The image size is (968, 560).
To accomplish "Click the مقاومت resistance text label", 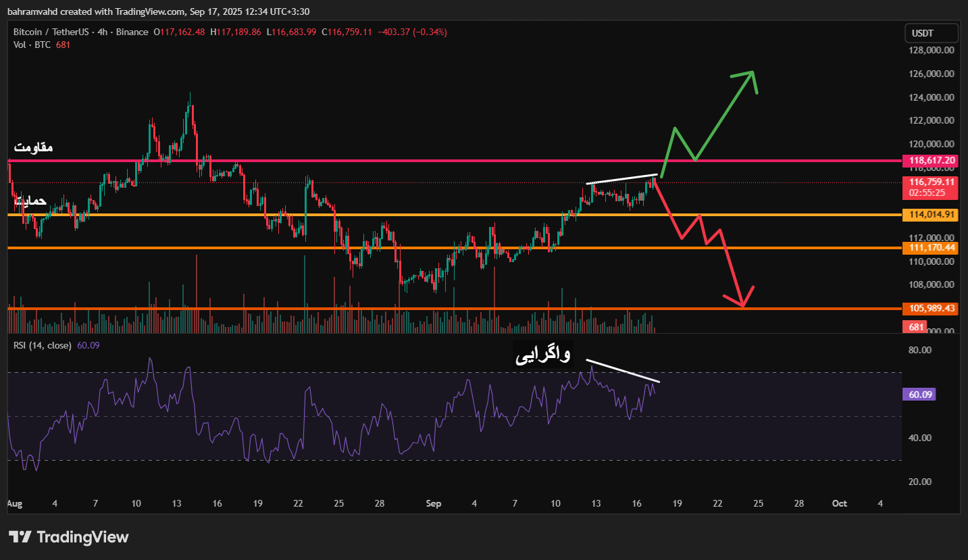I will pyautogui.click(x=34, y=147).
